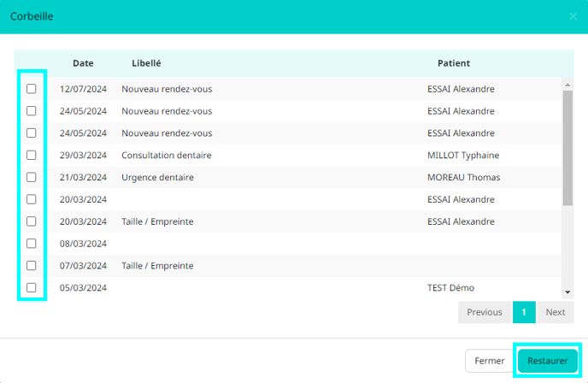This screenshot has width=588, height=383.
Task: Click the Restaurer button
Action: tap(548, 361)
